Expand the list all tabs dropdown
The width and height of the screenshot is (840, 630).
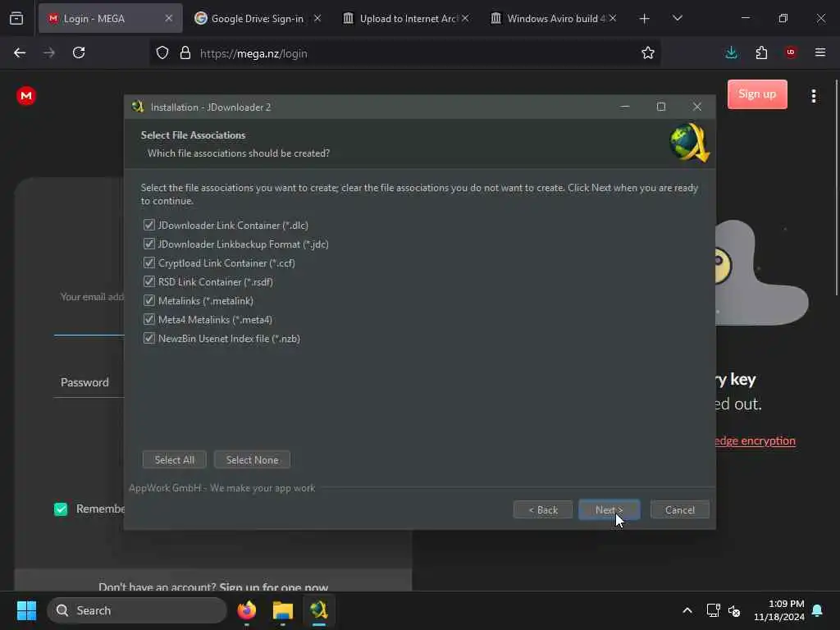click(677, 19)
